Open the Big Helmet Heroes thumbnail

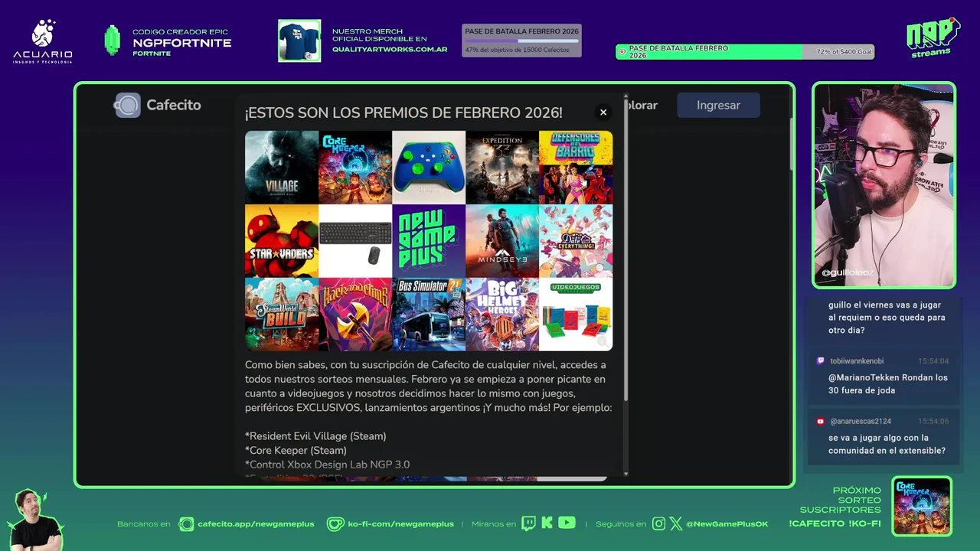[502, 315]
